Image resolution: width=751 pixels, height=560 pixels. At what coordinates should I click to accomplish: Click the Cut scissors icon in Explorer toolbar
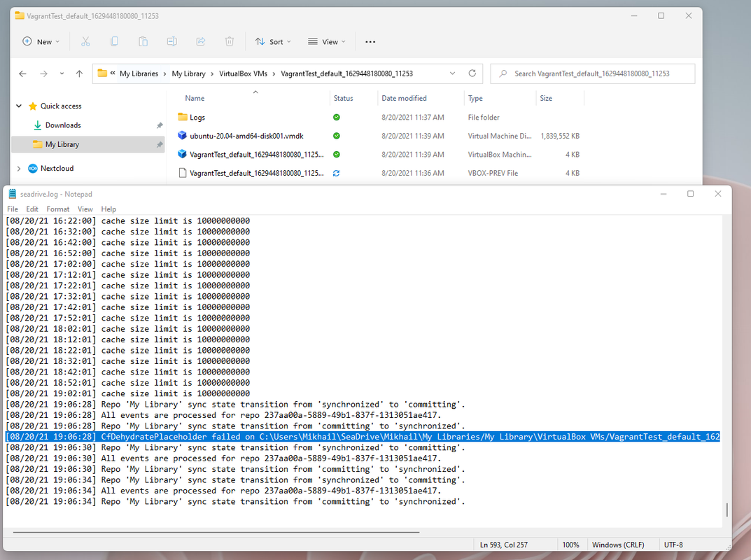(85, 42)
